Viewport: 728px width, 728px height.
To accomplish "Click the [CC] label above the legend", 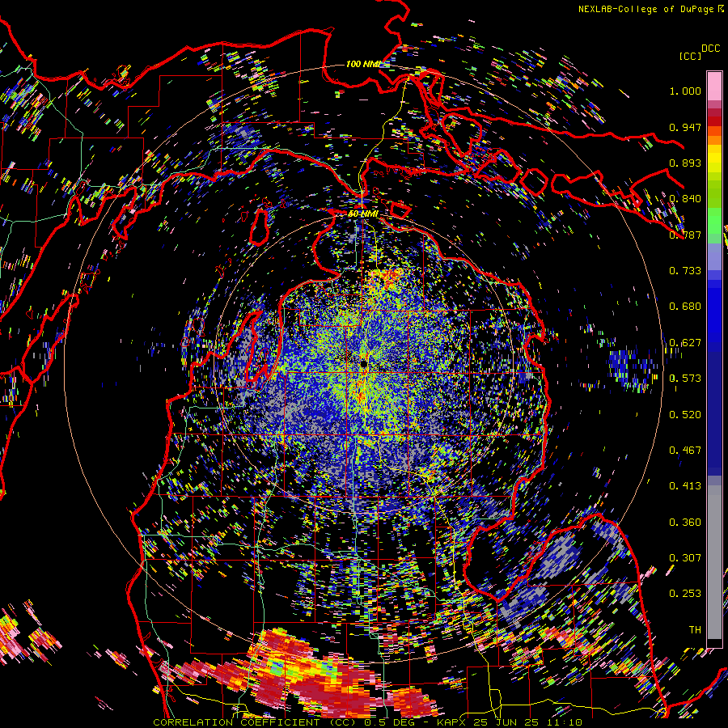I will [691, 56].
